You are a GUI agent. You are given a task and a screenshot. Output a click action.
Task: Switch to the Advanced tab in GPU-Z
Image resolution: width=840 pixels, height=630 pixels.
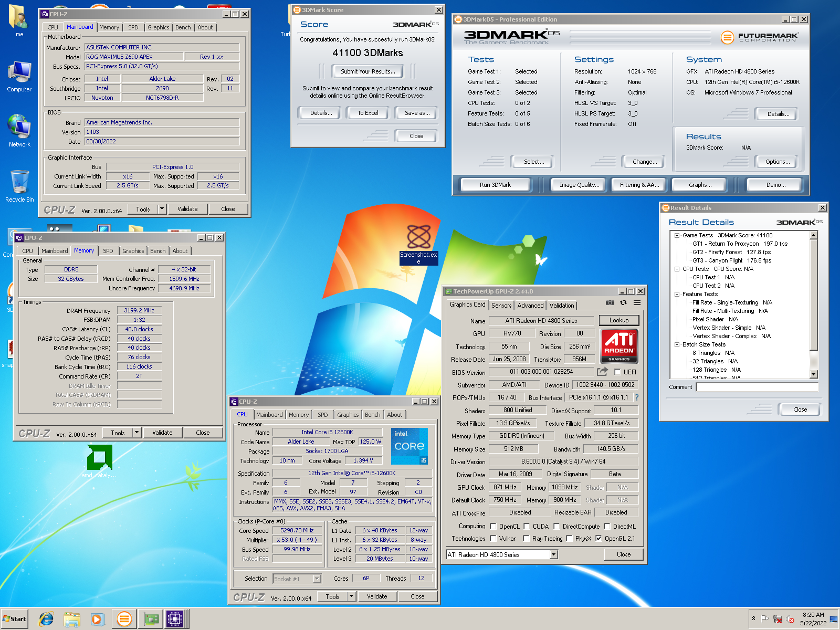click(531, 306)
